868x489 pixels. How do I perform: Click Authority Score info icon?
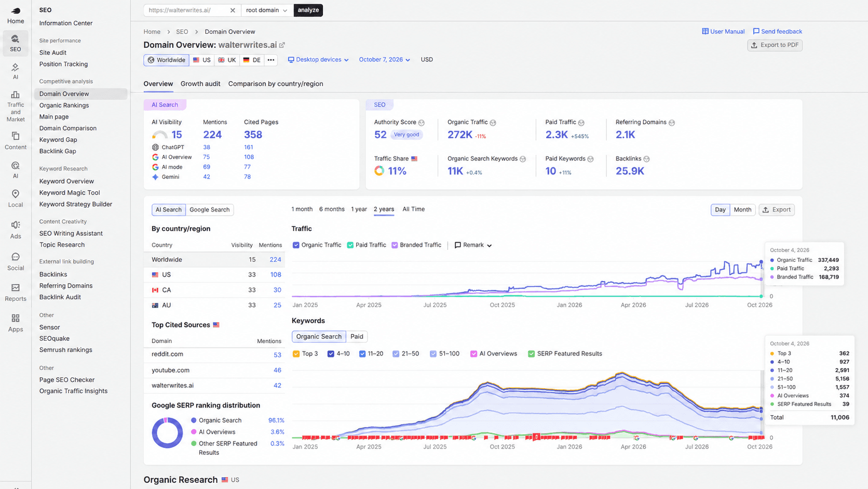(422, 123)
